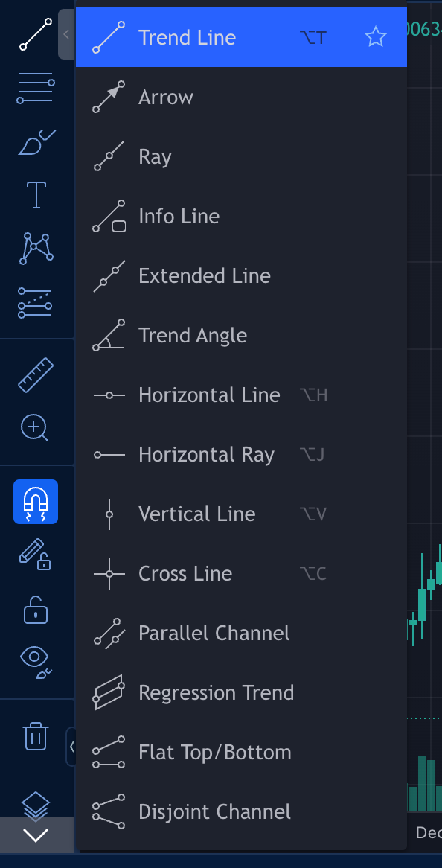The image size is (442, 868).
Task: Open the XABCD pattern tool
Action: coord(36,249)
